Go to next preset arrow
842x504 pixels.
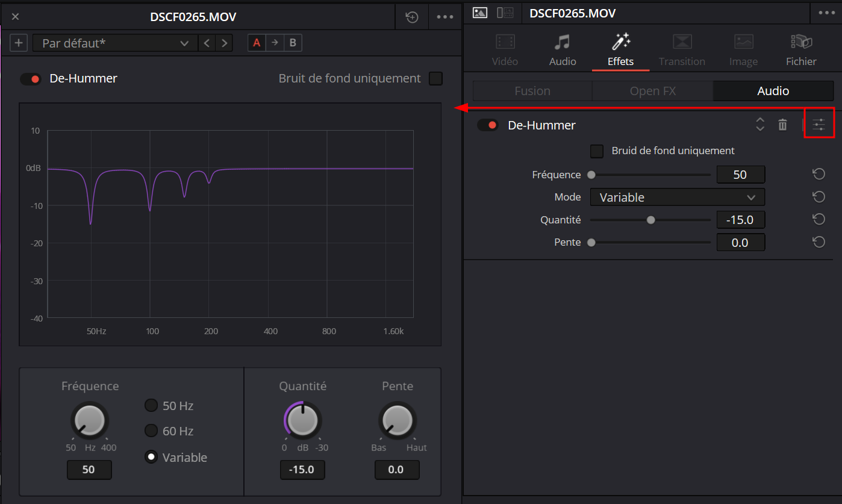tap(224, 43)
